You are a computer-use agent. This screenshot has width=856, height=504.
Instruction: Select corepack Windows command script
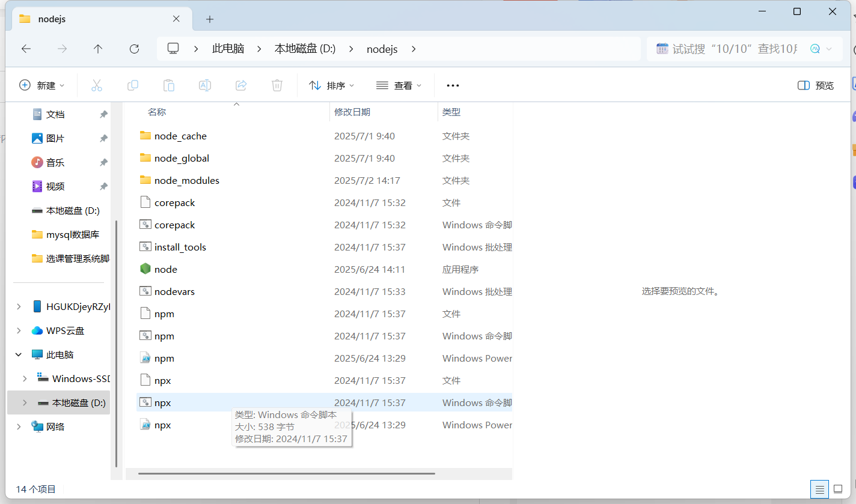pos(174,225)
